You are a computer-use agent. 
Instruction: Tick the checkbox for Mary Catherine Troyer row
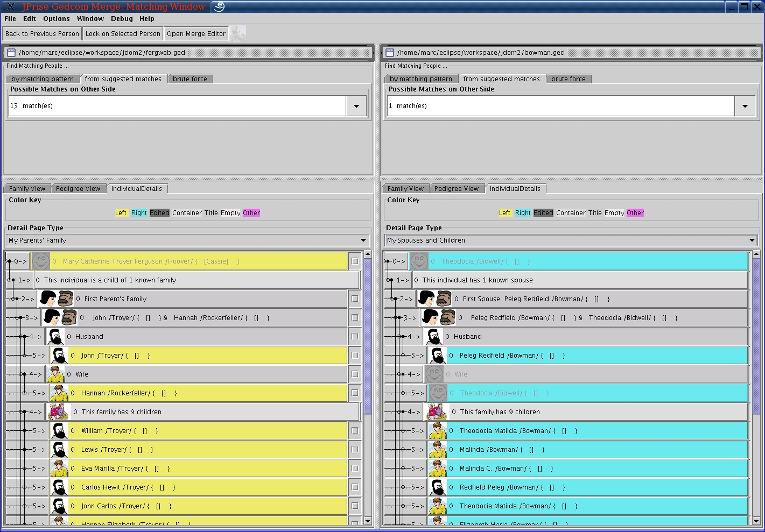point(355,261)
